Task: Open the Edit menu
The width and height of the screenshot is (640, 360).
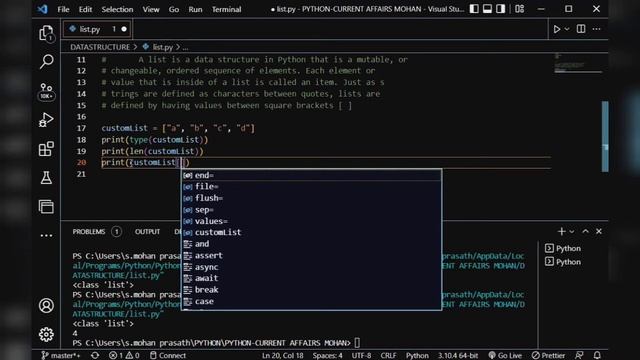Action: coord(85,9)
